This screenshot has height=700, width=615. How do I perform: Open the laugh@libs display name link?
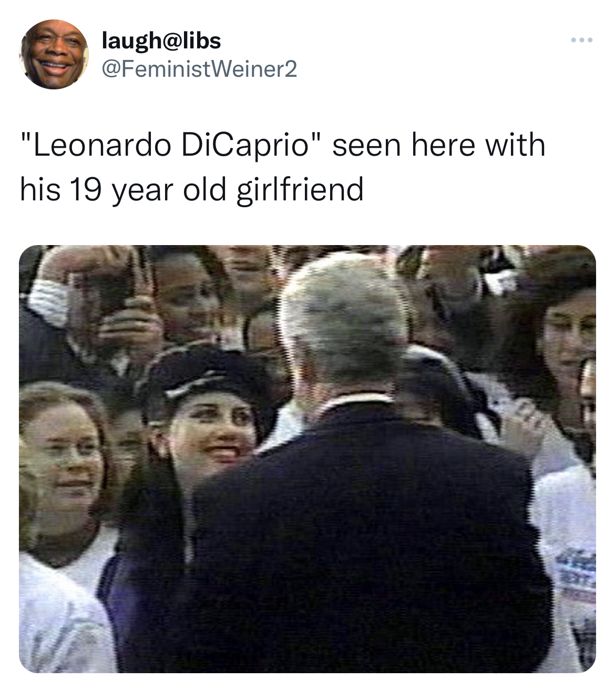[x=161, y=40]
